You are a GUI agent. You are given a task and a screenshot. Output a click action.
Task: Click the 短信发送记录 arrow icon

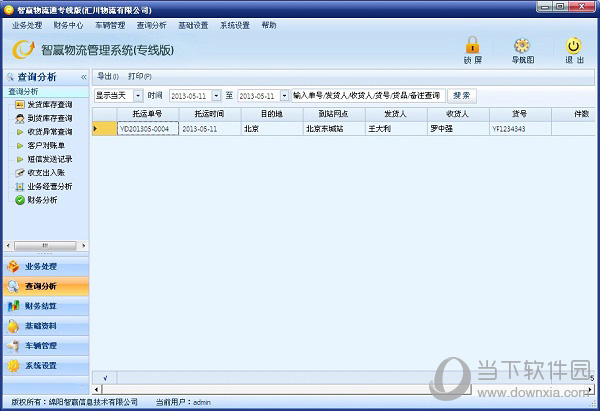[20, 159]
